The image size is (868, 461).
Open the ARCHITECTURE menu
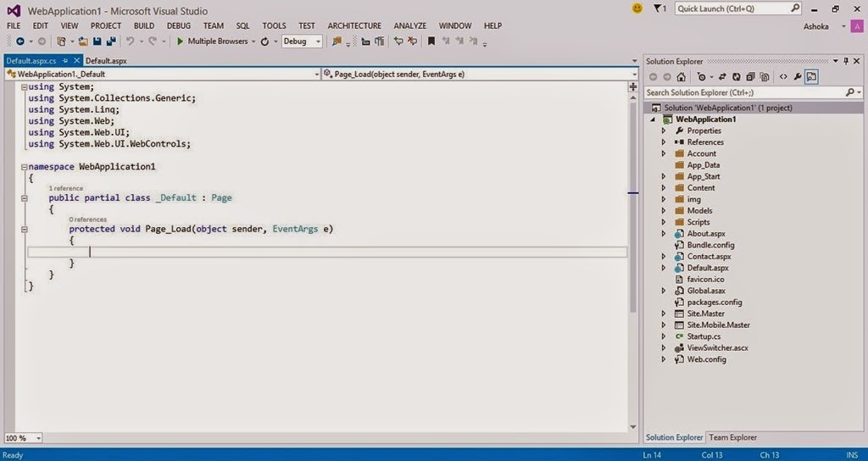point(354,25)
